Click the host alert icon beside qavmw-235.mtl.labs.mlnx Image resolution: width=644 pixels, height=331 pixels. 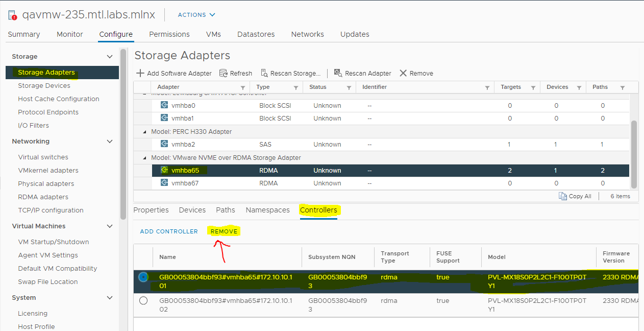point(13,15)
